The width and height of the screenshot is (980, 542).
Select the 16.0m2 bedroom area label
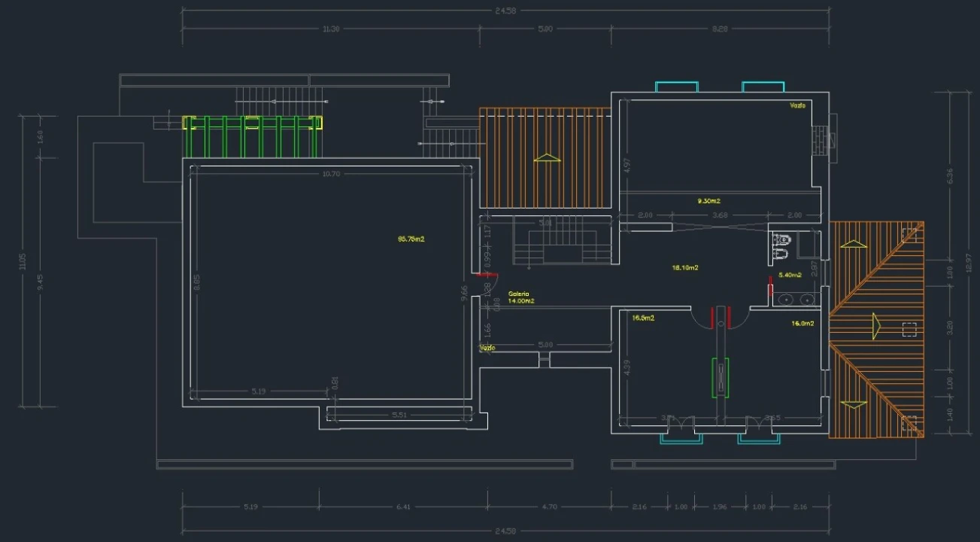[x=803, y=324]
